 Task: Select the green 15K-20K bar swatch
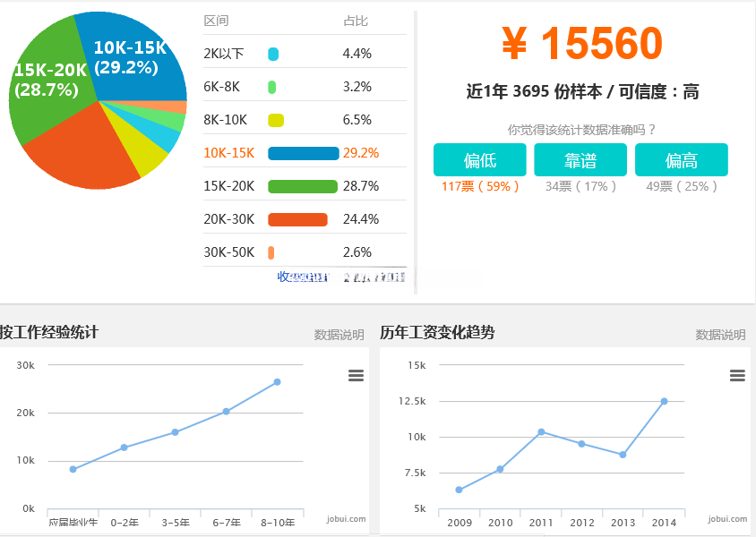(303, 186)
